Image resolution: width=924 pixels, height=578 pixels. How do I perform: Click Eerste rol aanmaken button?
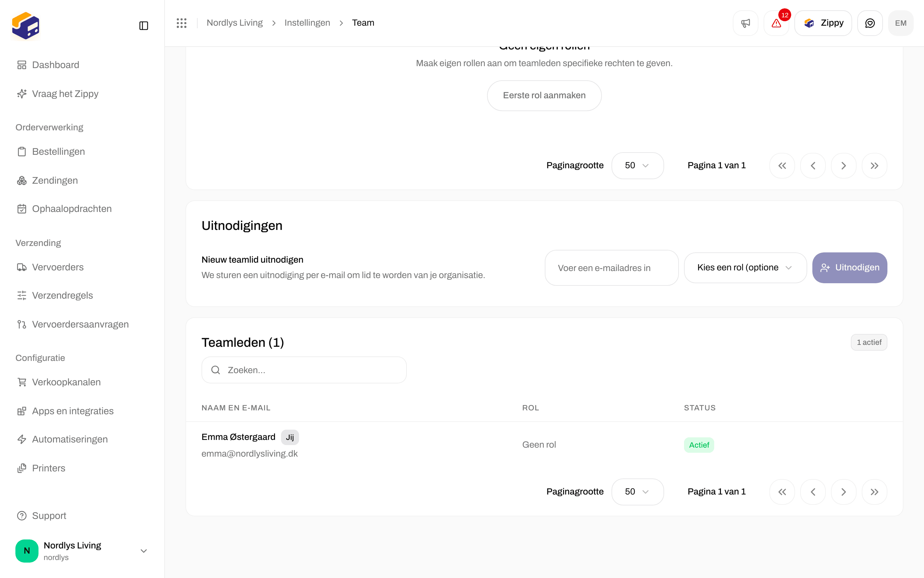(x=544, y=96)
